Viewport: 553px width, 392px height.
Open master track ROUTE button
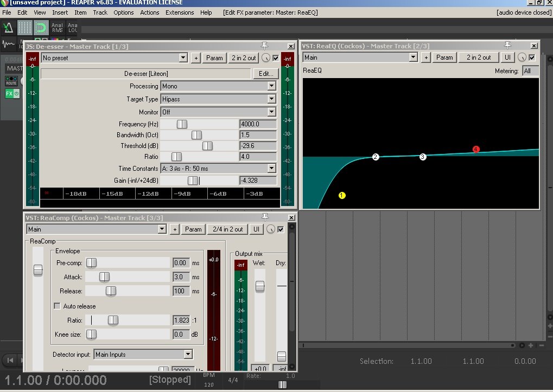(11, 81)
